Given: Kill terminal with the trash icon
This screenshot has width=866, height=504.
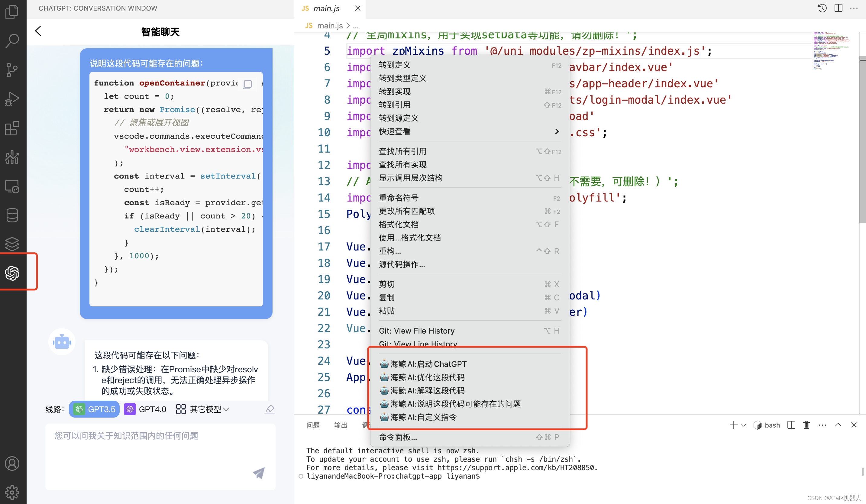Looking at the screenshot, I should (806, 425).
